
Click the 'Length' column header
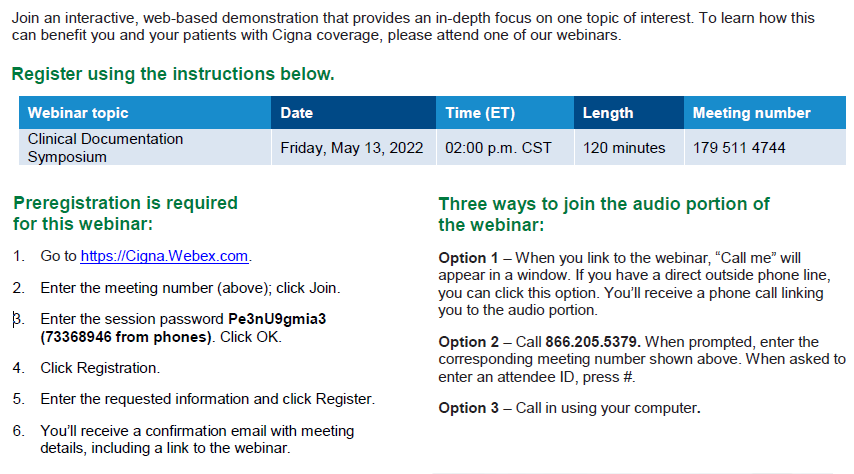(x=607, y=113)
